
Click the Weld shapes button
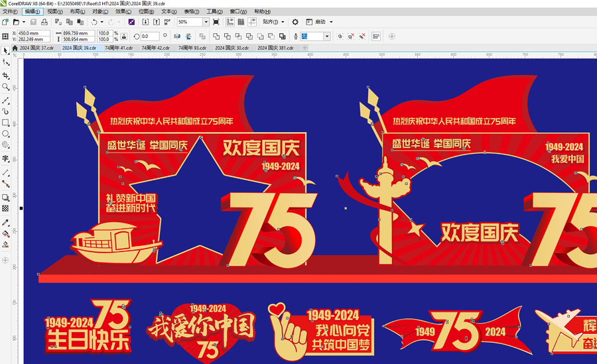click(216, 36)
